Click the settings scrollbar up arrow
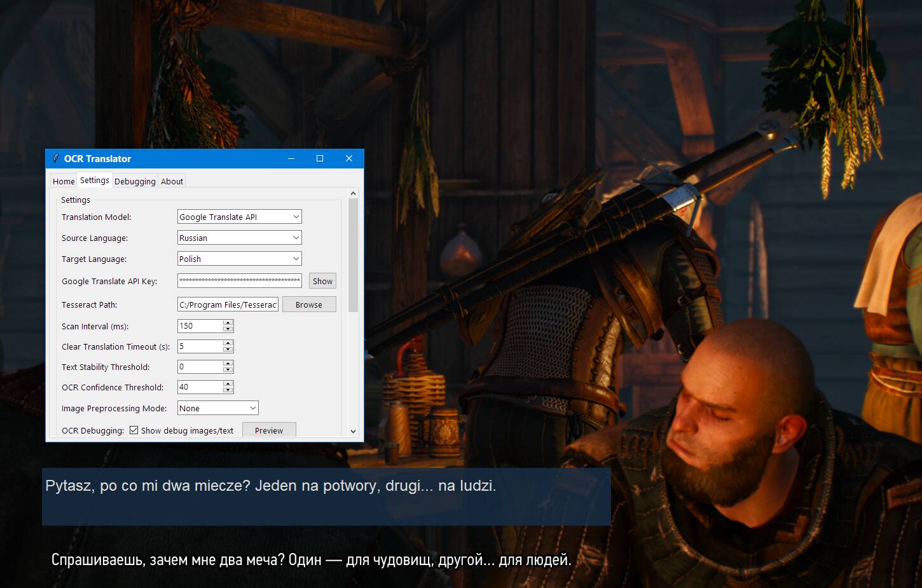 [354, 193]
